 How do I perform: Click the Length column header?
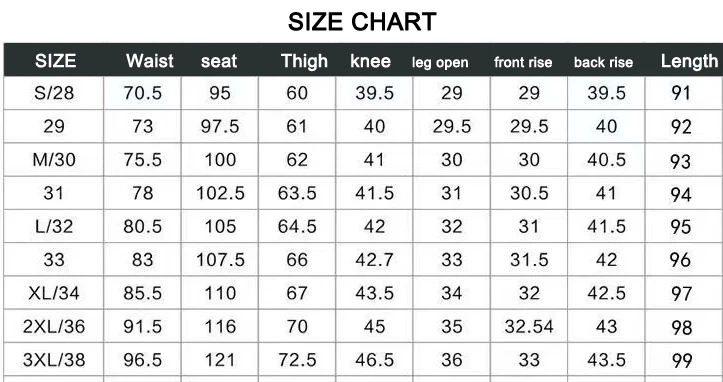click(689, 61)
